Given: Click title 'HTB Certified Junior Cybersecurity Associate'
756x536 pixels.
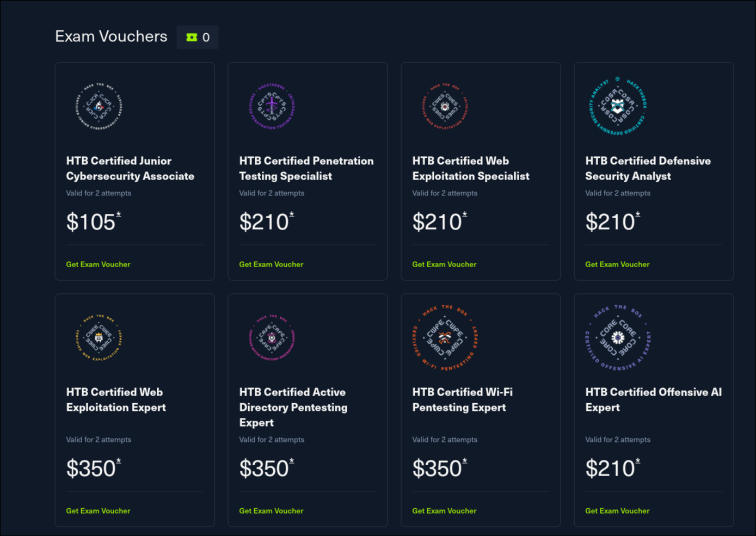Looking at the screenshot, I should [130, 169].
